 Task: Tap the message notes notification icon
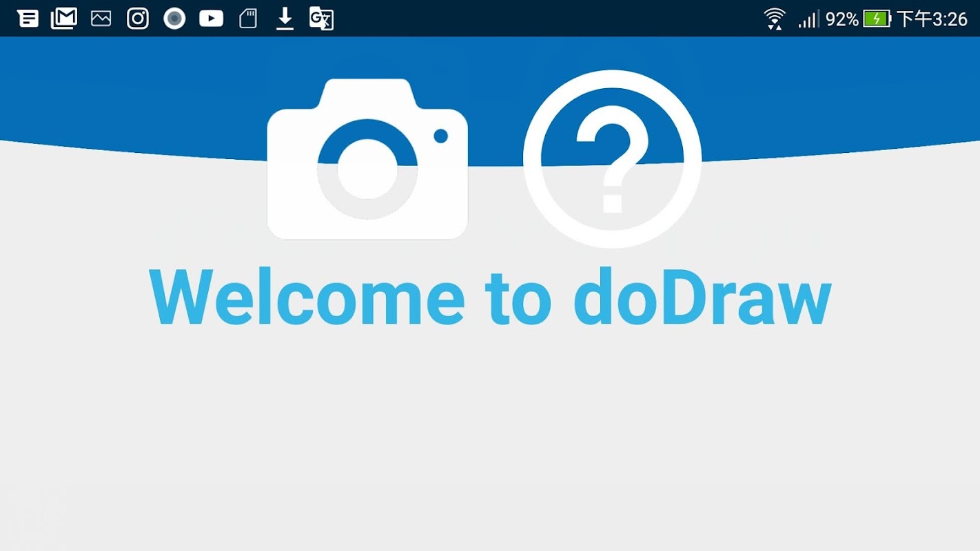click(28, 19)
